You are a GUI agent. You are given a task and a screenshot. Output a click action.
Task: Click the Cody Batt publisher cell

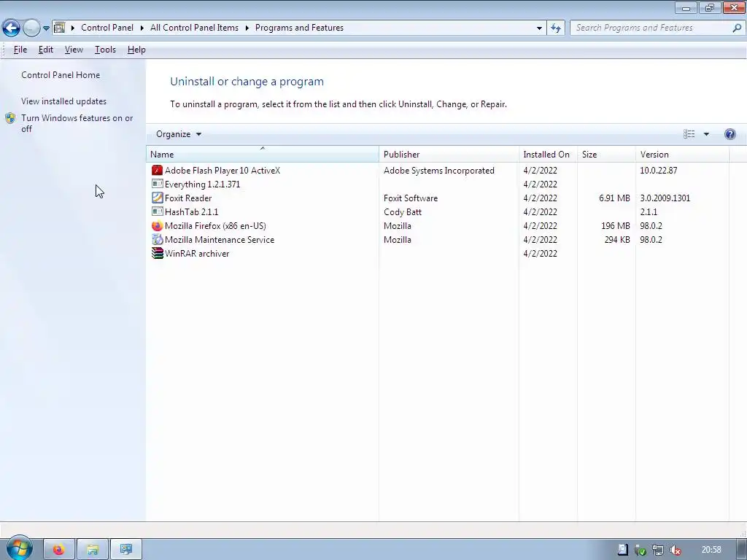pos(403,211)
